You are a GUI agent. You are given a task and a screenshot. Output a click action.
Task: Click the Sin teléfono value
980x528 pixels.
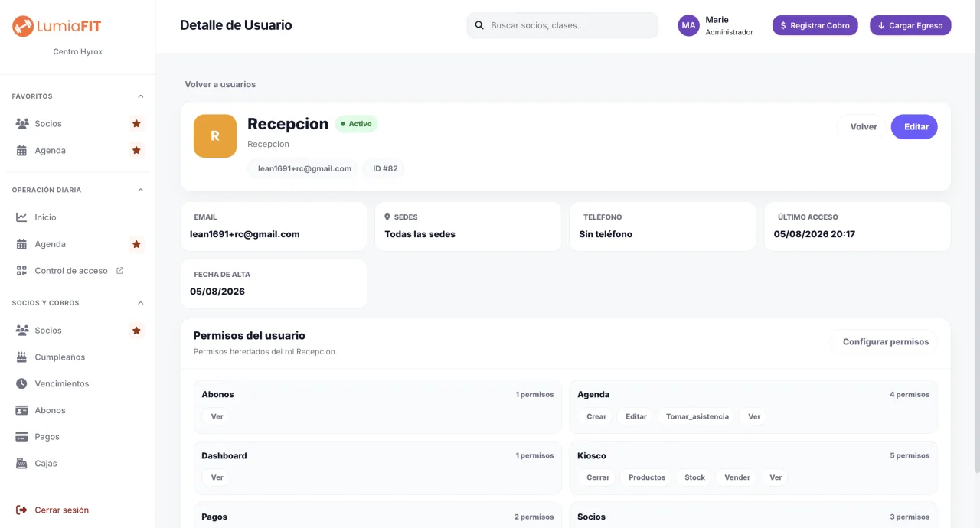606,234
